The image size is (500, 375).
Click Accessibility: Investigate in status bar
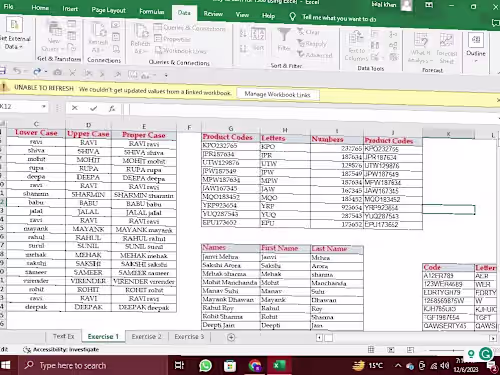click(61, 349)
